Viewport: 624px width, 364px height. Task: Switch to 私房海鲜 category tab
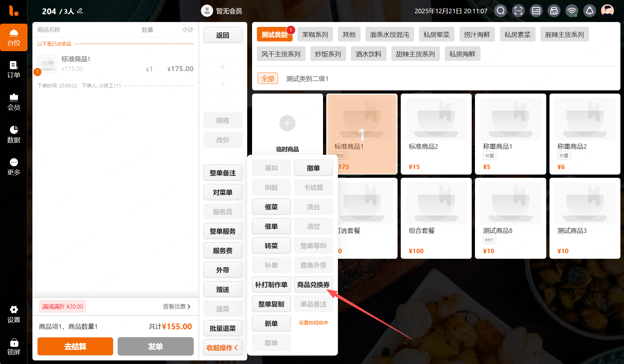click(x=462, y=54)
